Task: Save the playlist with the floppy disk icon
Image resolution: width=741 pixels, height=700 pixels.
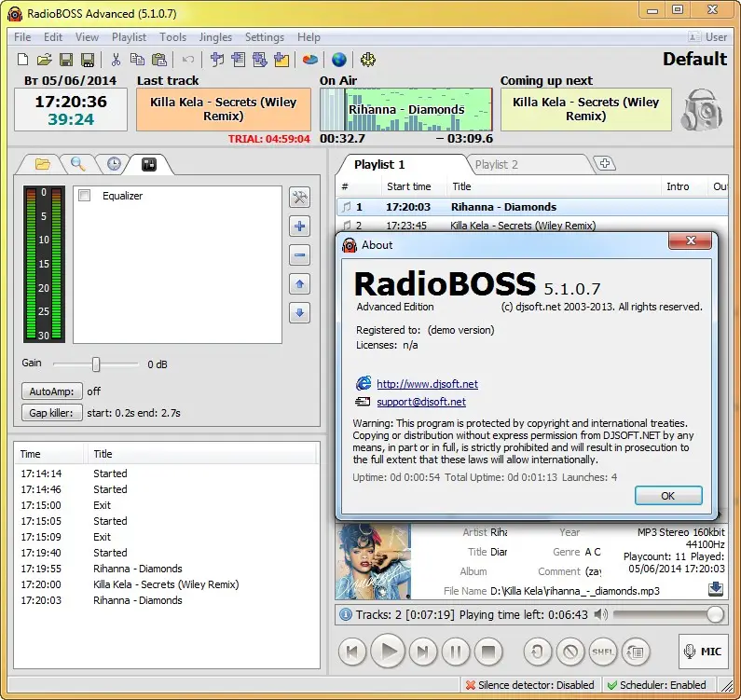Action: (x=65, y=60)
